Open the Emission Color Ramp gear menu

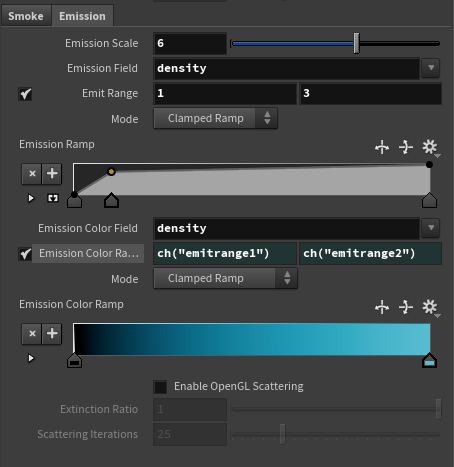[430, 307]
